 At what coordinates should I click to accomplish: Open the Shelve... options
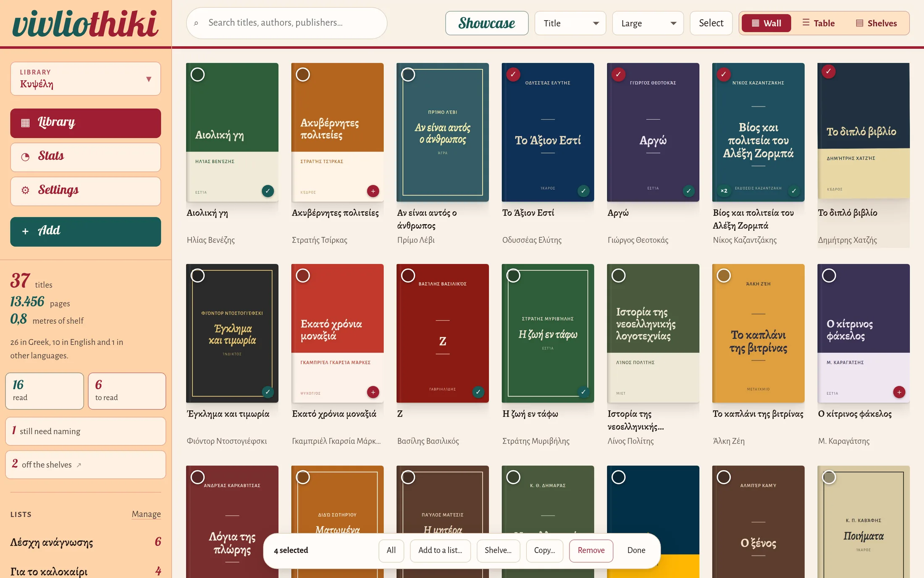pyautogui.click(x=498, y=550)
